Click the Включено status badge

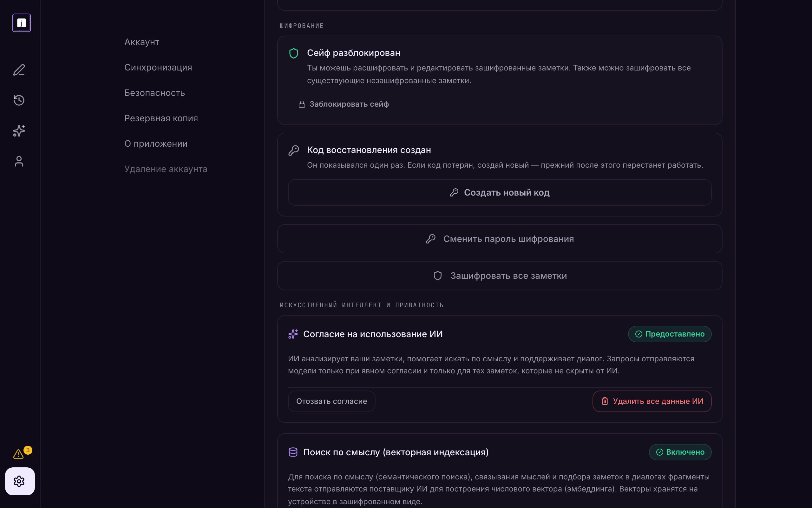coord(680,452)
